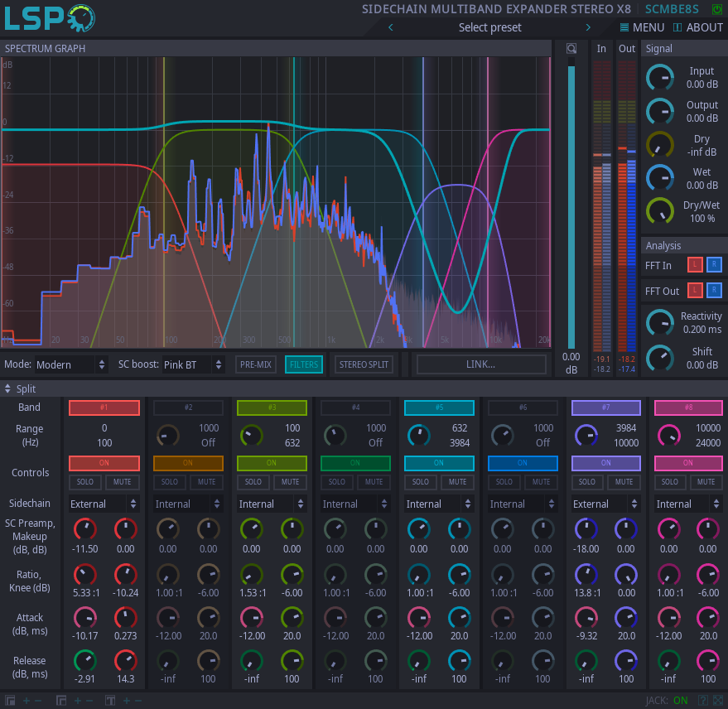
Task: Go to next preset with right arrow
Action: (589, 27)
